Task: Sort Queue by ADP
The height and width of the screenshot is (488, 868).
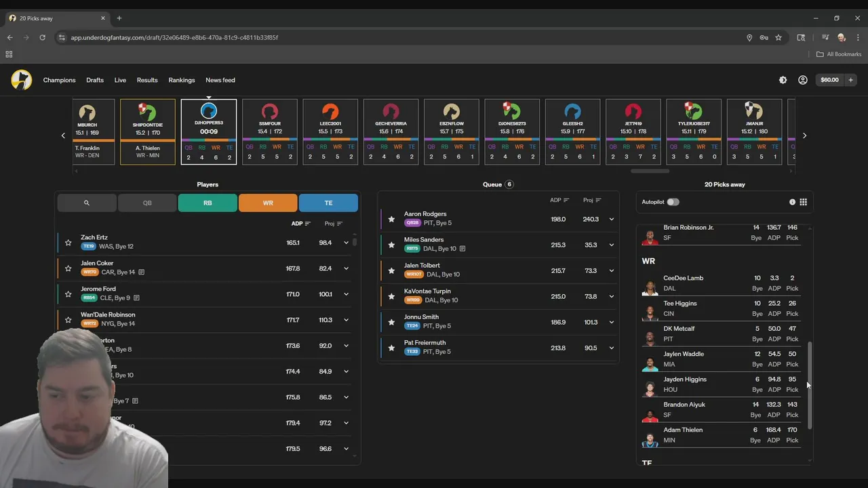Action: click(559, 201)
